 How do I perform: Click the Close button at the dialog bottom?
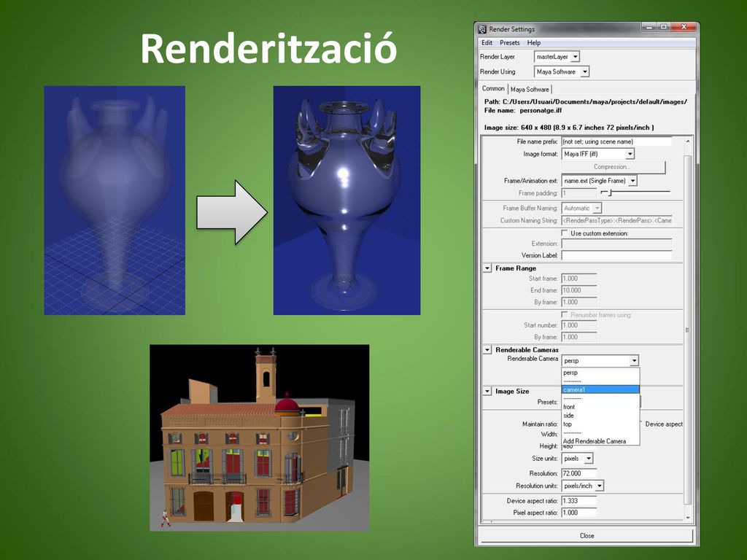(x=587, y=536)
